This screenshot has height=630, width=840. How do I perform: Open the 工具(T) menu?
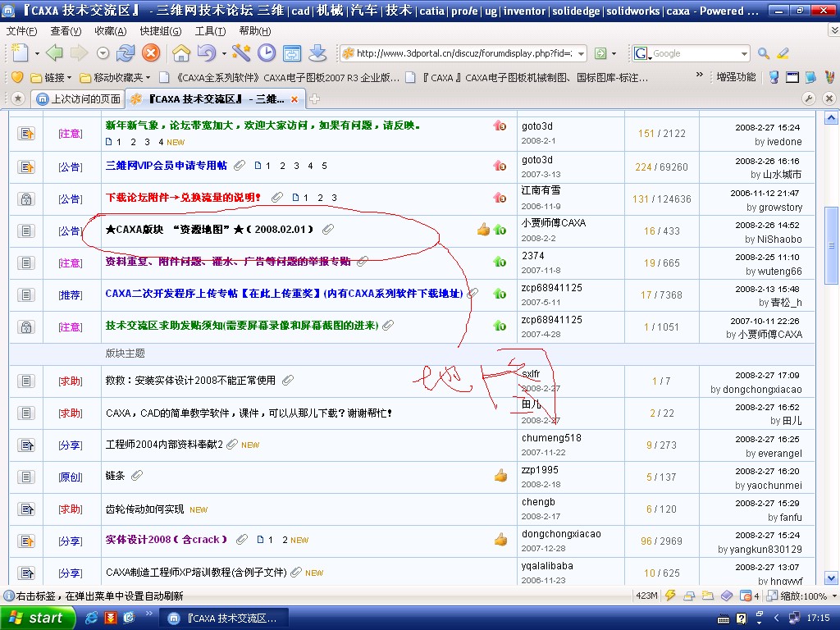210,31
